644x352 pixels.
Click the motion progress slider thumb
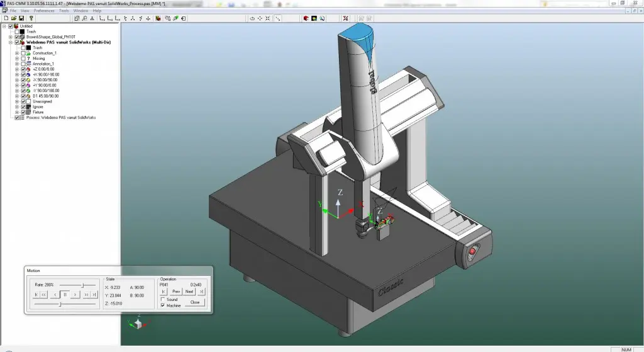60,304
